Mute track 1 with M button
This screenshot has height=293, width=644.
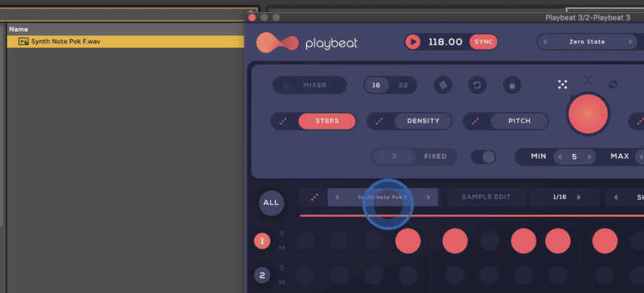pos(281,248)
